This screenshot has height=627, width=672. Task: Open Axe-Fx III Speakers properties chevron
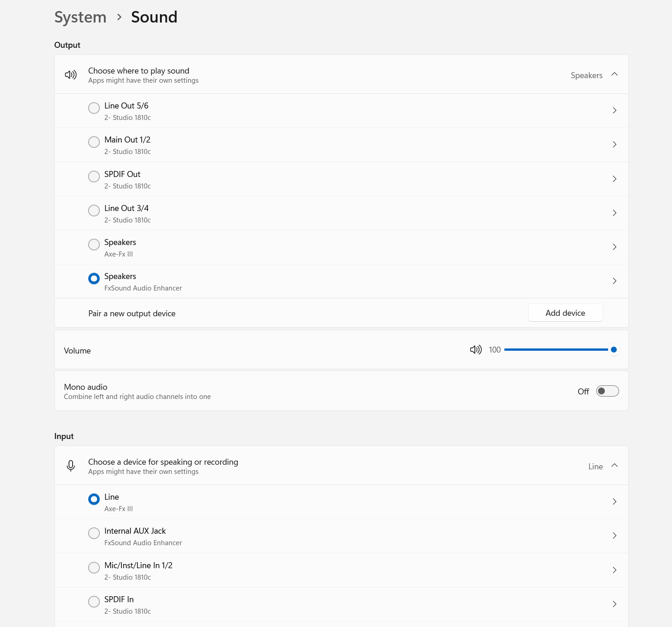(615, 247)
